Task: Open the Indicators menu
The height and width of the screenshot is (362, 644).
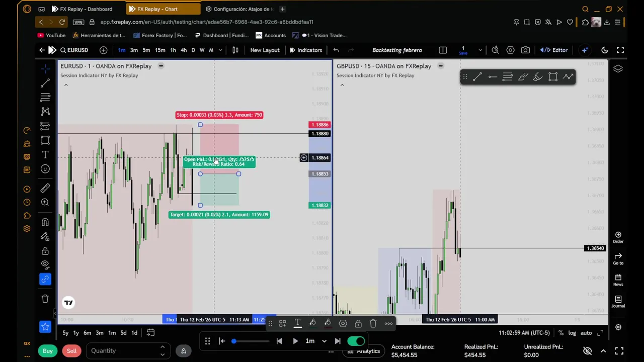Action: point(305,50)
